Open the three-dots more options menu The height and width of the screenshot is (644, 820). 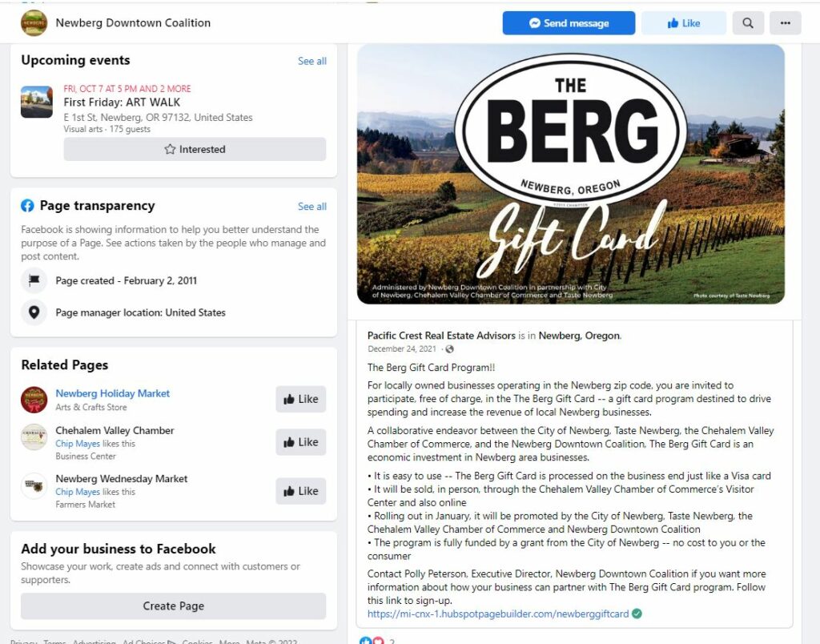[785, 23]
